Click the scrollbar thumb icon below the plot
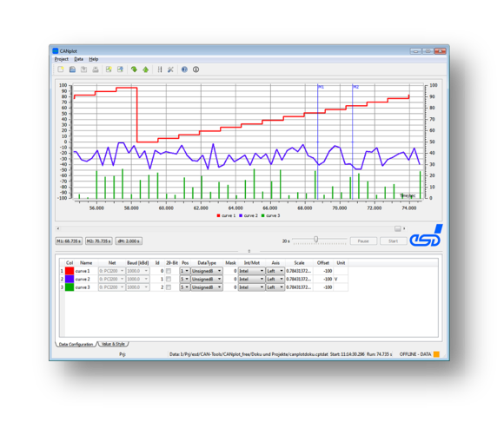Viewport: 504px width, 422px height. coord(398,228)
